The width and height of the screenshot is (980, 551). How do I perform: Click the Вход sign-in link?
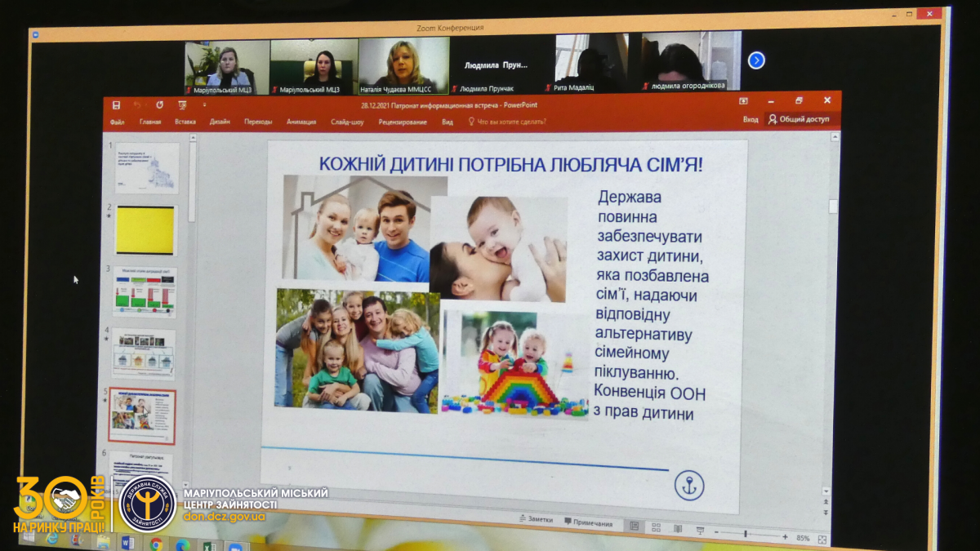pyautogui.click(x=750, y=119)
